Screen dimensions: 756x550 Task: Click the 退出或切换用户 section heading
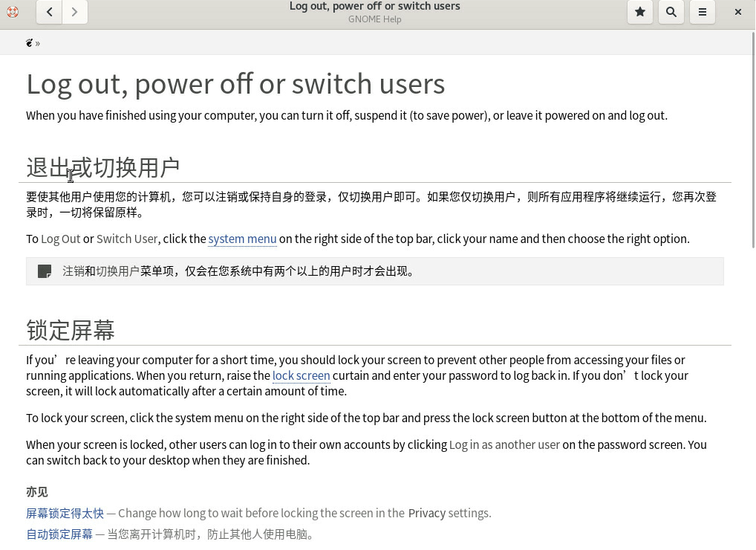[x=103, y=167]
